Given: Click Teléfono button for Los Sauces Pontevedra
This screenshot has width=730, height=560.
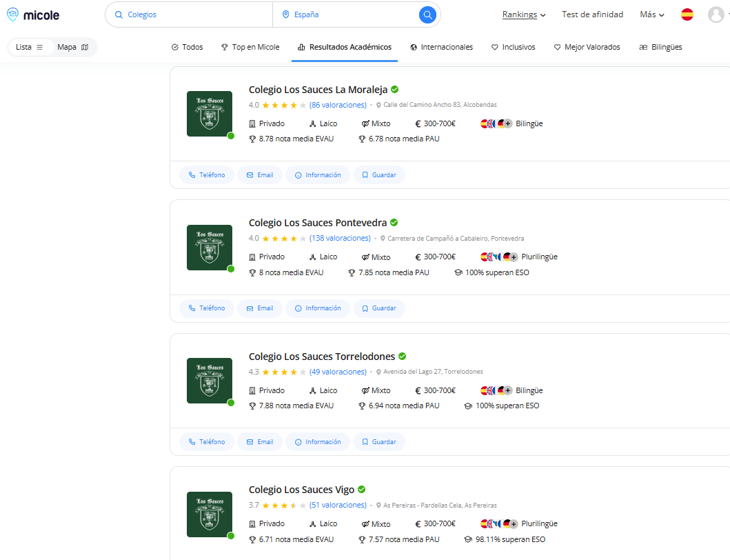Looking at the screenshot, I should 207,308.
